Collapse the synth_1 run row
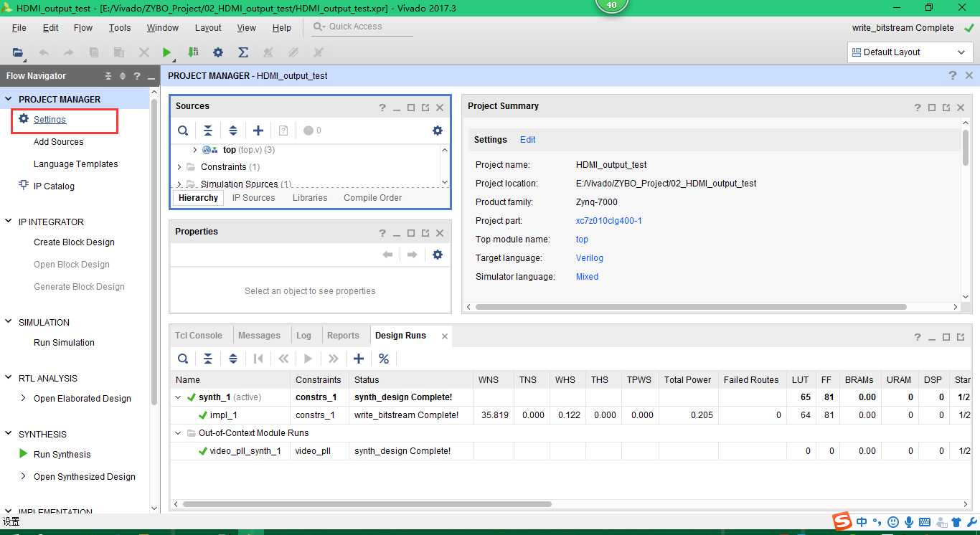 pyautogui.click(x=179, y=397)
